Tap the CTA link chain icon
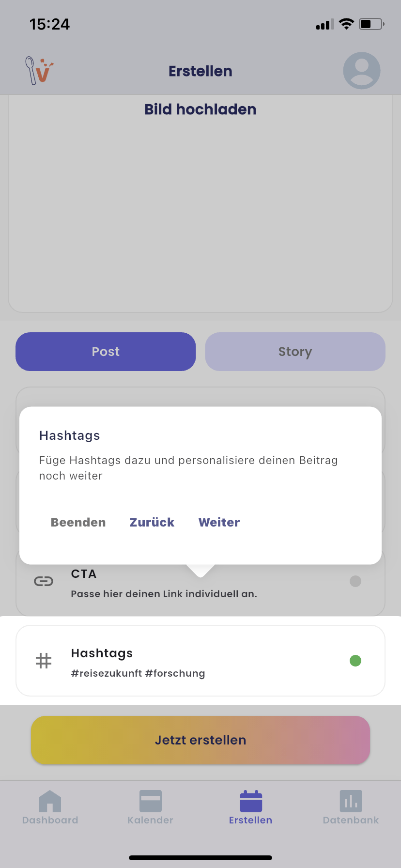Image resolution: width=401 pixels, height=868 pixels. coord(44,581)
